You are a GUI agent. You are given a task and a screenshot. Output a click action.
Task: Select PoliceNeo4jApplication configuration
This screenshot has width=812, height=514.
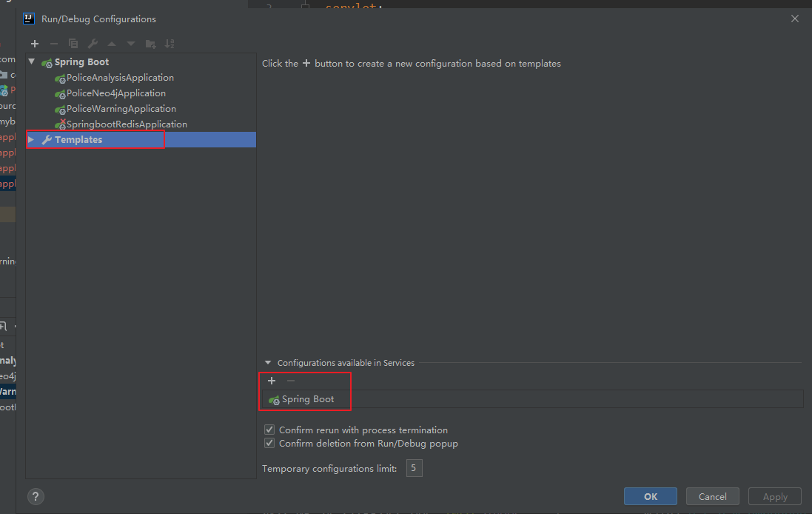[x=116, y=93]
